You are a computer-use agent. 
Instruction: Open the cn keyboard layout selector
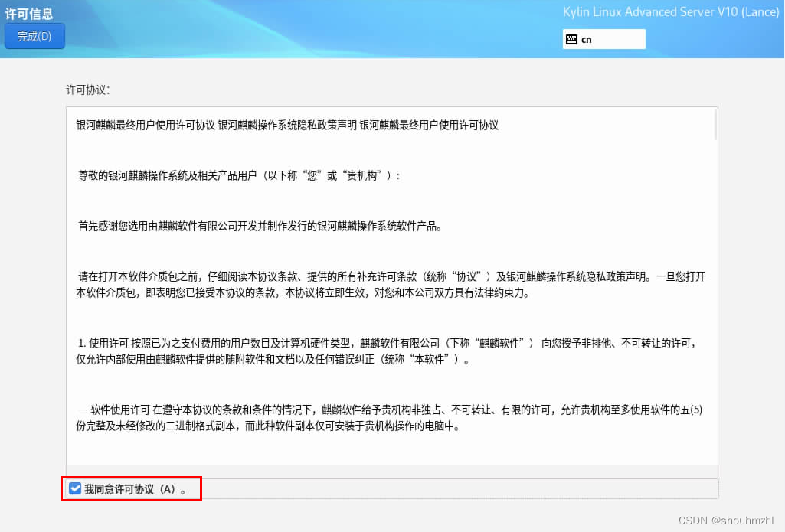pos(603,39)
